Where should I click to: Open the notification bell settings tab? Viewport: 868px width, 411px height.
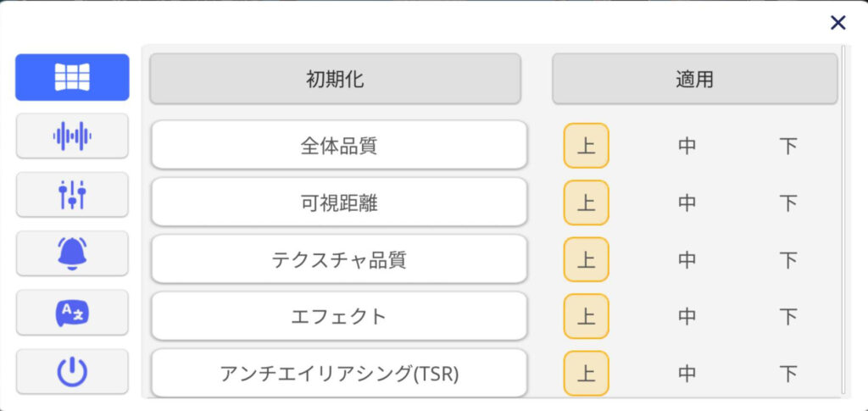point(72,253)
